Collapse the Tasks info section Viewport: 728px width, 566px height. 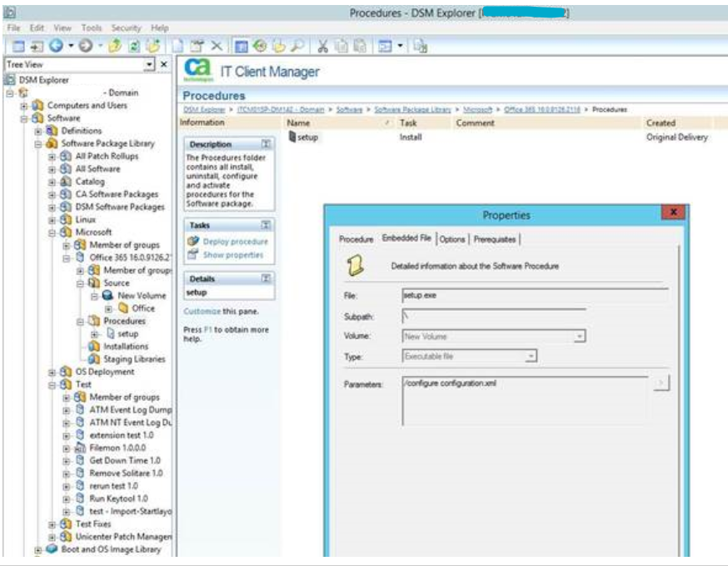pos(266,225)
